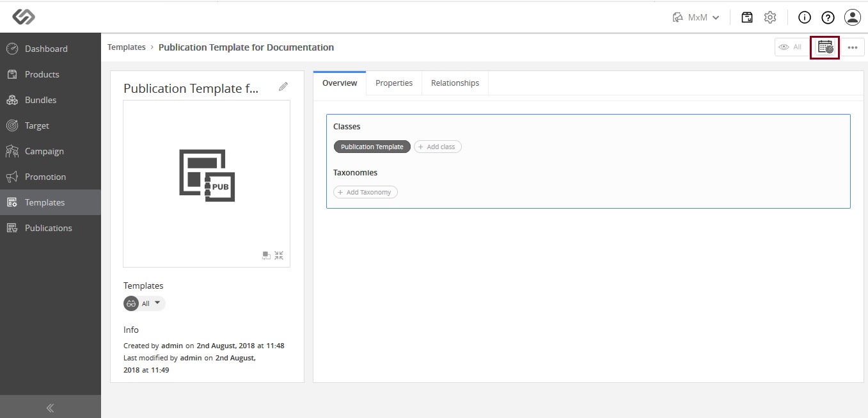
Task: Click the Add Taxonomy button
Action: [365, 192]
